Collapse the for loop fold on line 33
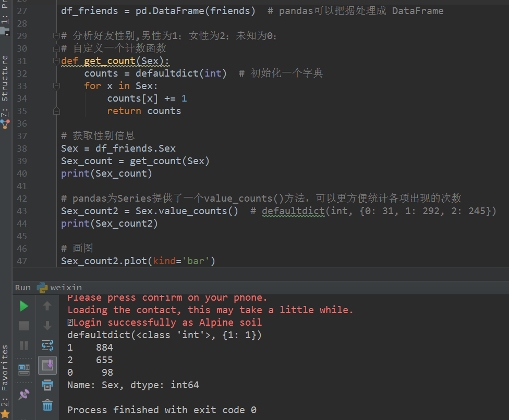 coord(56,86)
